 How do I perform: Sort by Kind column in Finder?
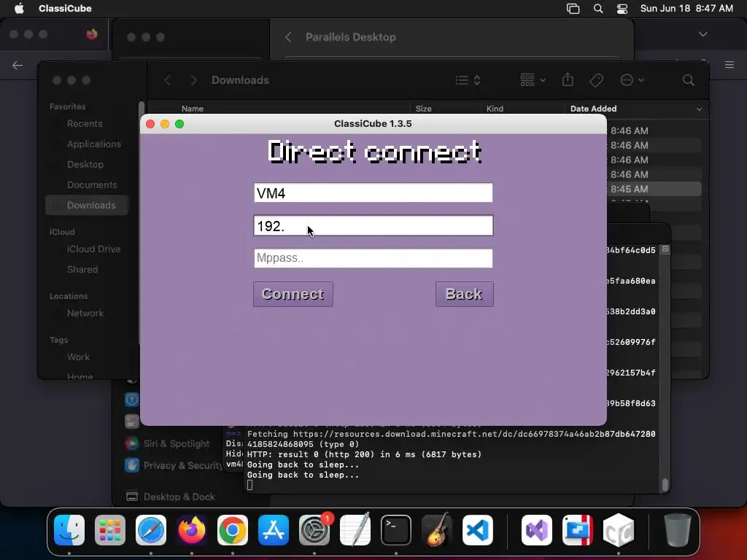(x=495, y=109)
